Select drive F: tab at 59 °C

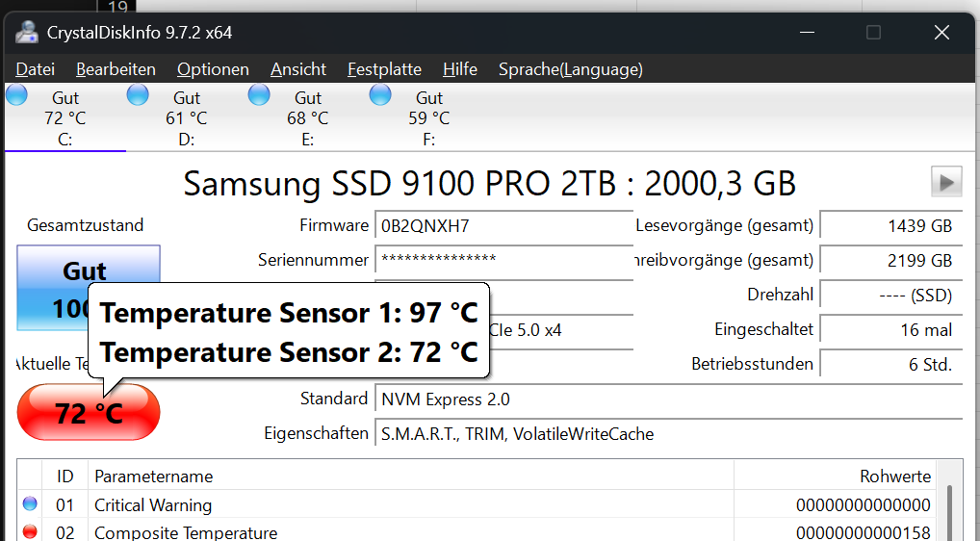click(428, 118)
